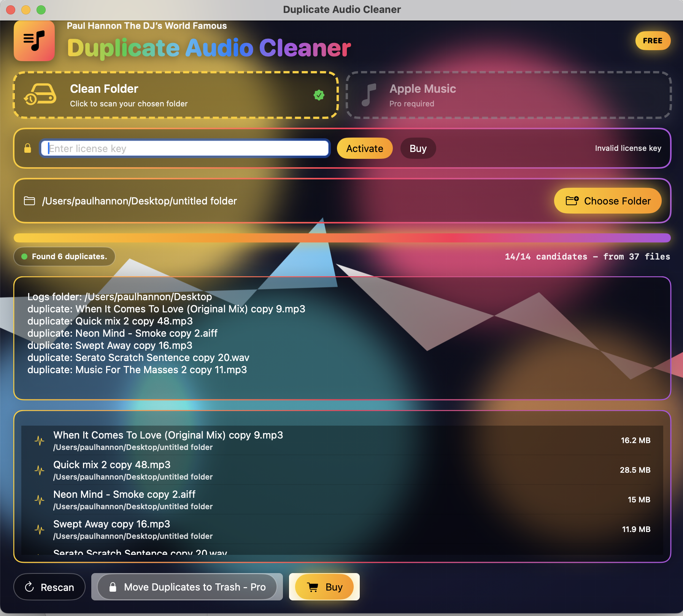Click the Clean Folder drive scan icon
This screenshot has height=616, width=683.
(40, 94)
